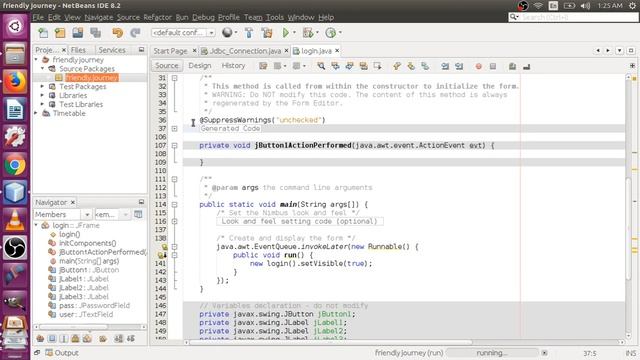Screen dimensions: 640x360
Task: Click the Clean and Build icon
Action: point(267,33)
